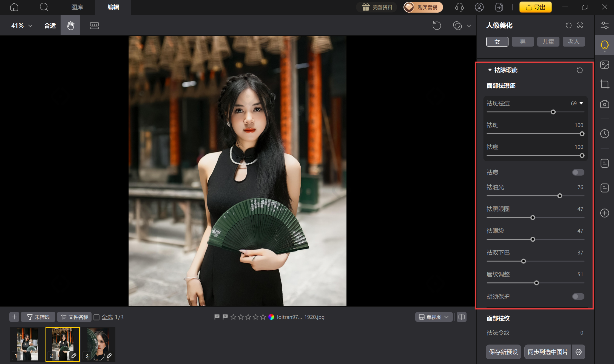Check the 全选 checkbox
Screen dimensions: 614x364
(x=96, y=317)
